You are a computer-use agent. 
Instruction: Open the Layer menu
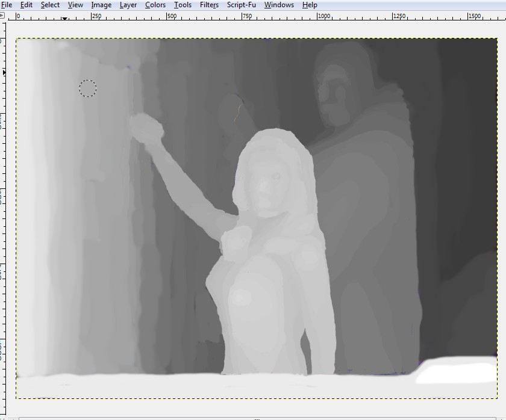128,5
